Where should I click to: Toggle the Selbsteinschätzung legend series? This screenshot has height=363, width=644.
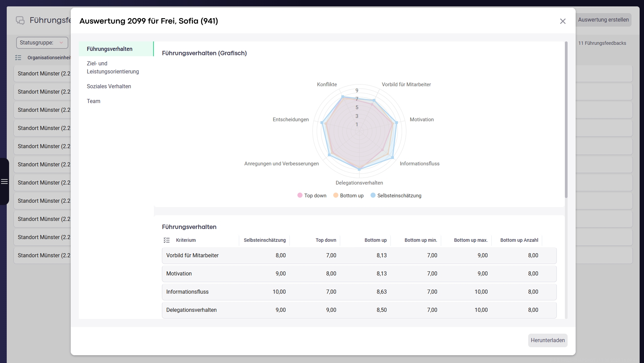point(396,196)
